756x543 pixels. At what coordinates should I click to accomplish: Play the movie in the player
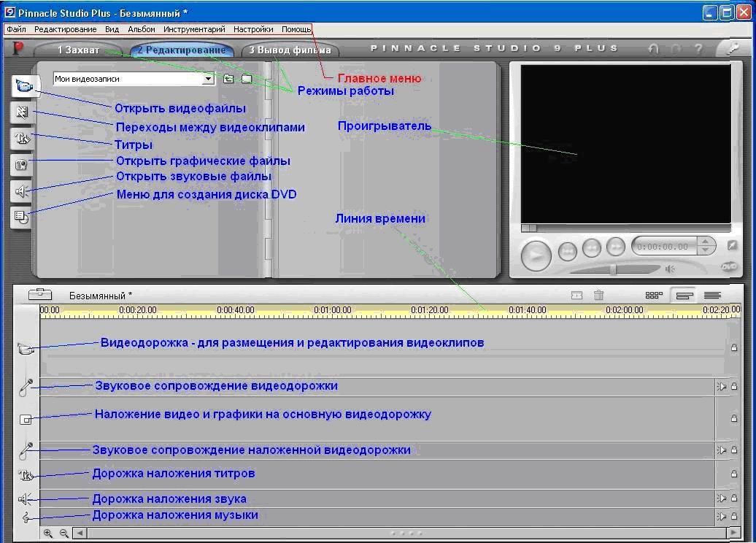pyautogui.click(x=536, y=255)
